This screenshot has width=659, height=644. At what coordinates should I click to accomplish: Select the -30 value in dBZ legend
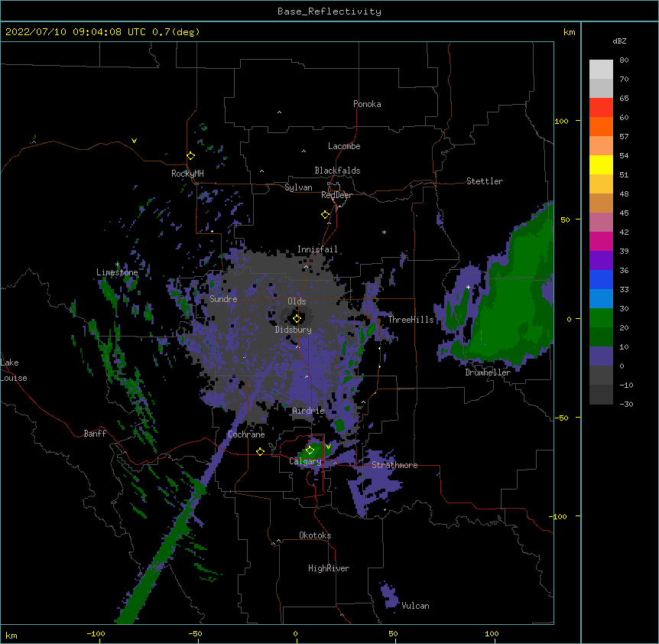[626, 404]
